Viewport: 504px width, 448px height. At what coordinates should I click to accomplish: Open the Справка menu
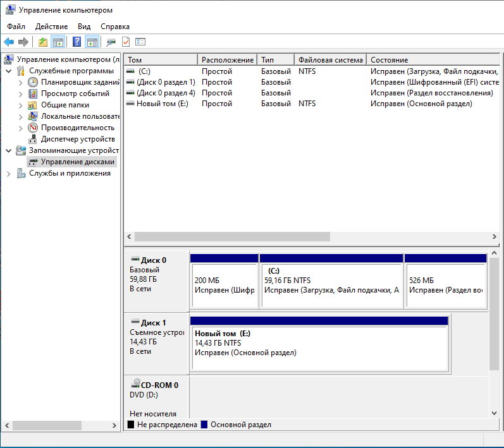click(115, 27)
